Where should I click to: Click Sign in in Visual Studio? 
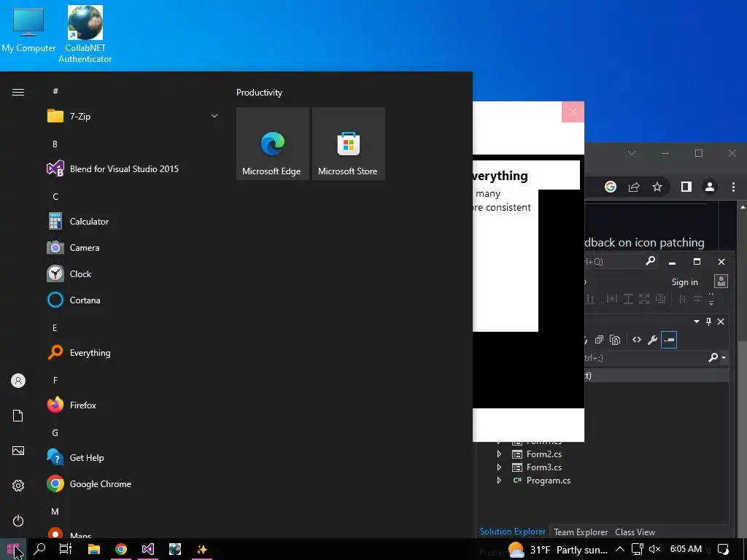tap(684, 282)
